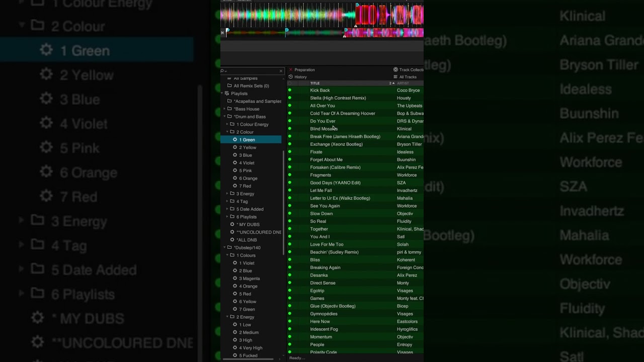Select the track Good Days (YAANO Edit)
This screenshot has width=644, height=362.
[x=335, y=183]
